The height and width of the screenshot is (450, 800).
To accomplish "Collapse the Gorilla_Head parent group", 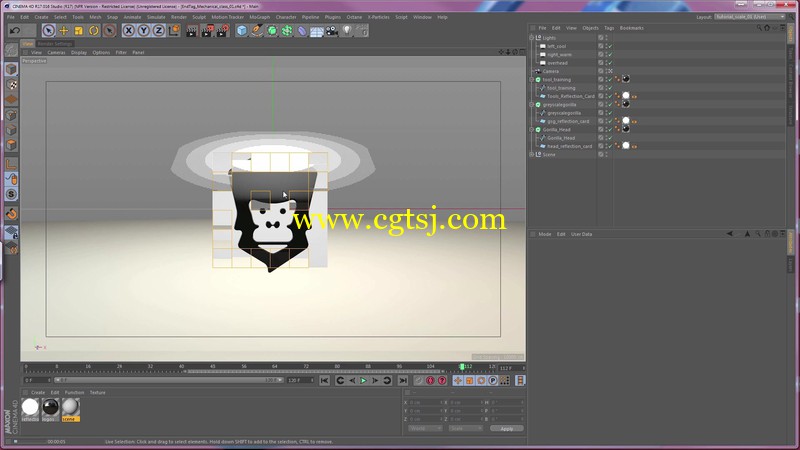I will (532, 130).
